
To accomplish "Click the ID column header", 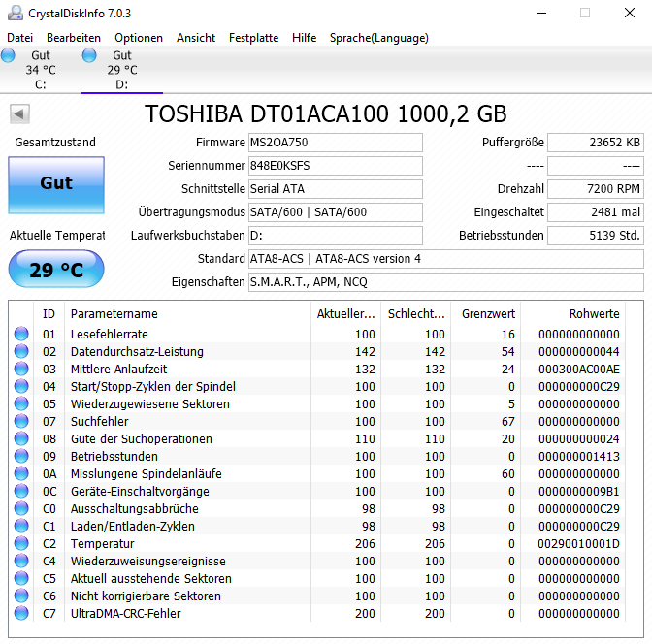I will (x=49, y=314).
